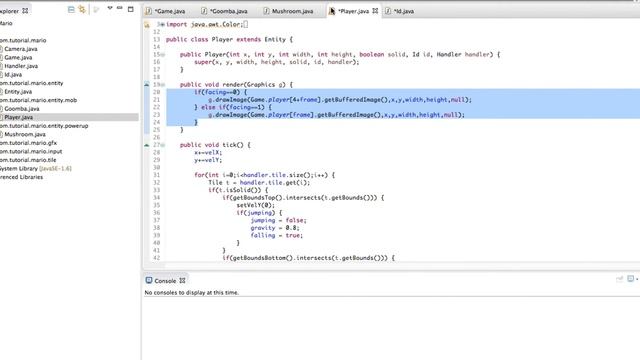This screenshot has height=360, width=640.
Task: Click the 'No consoles to display' message
Action: [x=191, y=293]
